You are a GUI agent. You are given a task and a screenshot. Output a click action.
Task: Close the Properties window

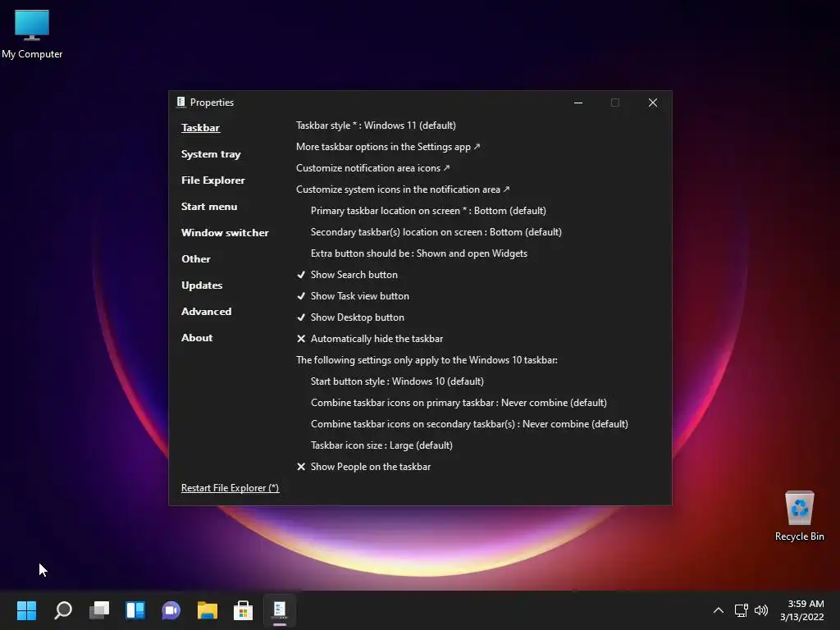coord(652,103)
